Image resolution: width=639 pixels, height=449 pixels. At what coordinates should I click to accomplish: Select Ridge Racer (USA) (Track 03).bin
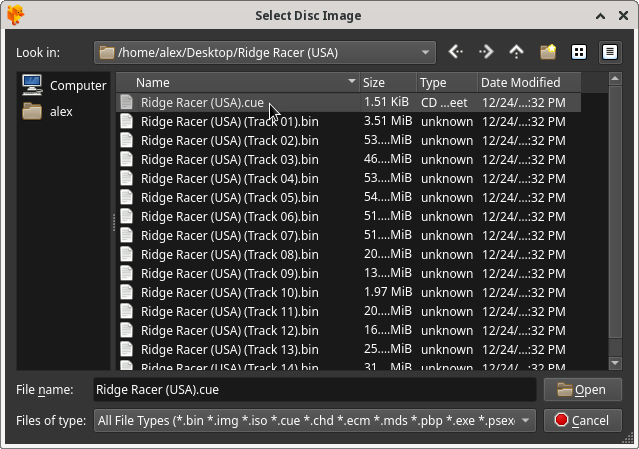point(230,159)
